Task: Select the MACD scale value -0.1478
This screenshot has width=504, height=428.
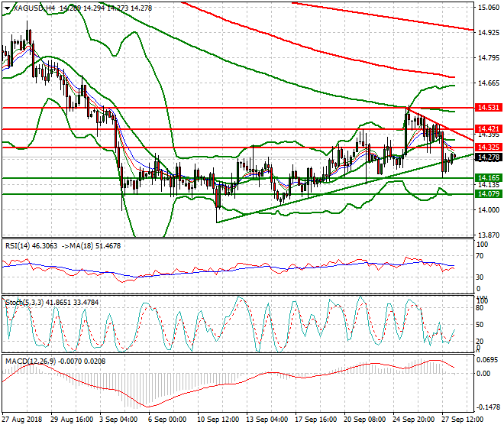Action: 488,407
